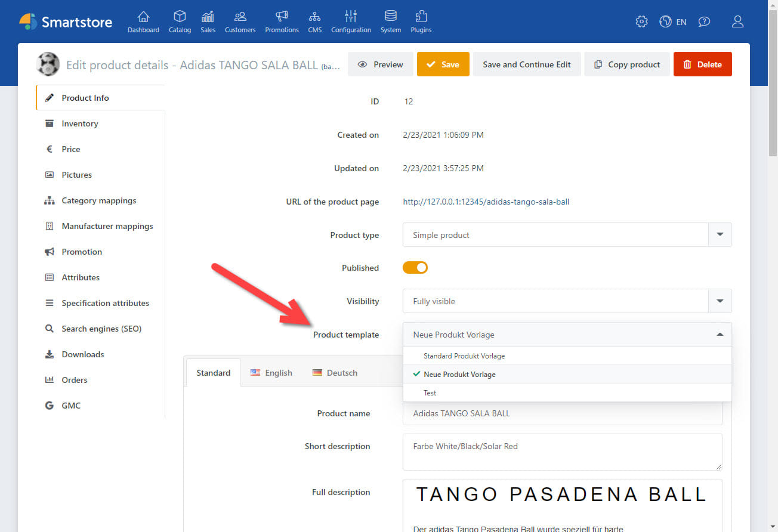Open the Inventory section in sidebar
Image resolution: width=778 pixels, height=532 pixels.
tap(79, 123)
